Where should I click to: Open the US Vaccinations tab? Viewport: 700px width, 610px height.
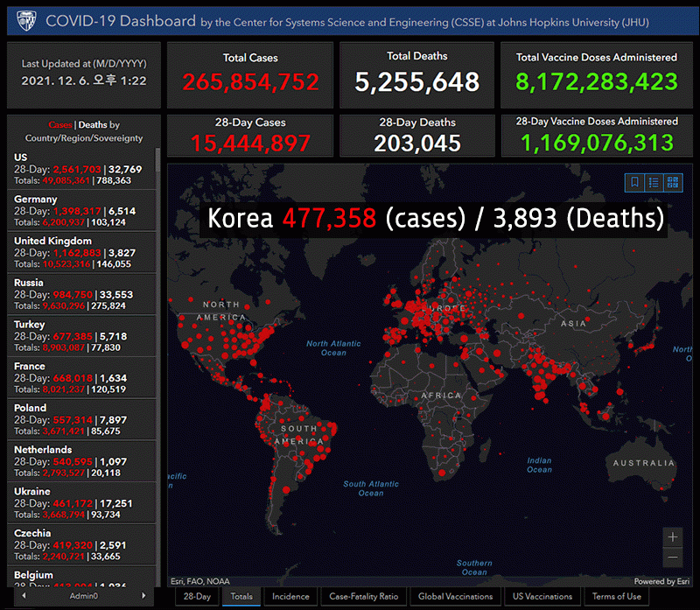click(x=542, y=597)
